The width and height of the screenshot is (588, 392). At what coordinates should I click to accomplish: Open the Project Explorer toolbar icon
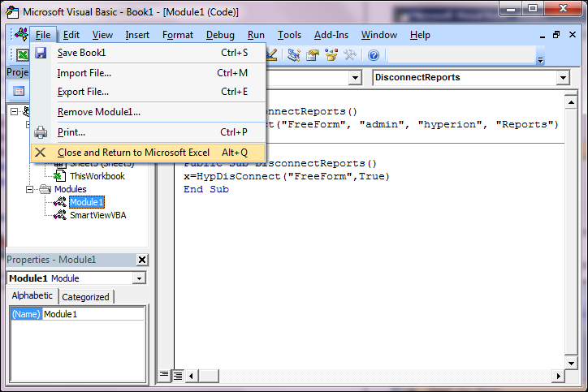pos(294,55)
